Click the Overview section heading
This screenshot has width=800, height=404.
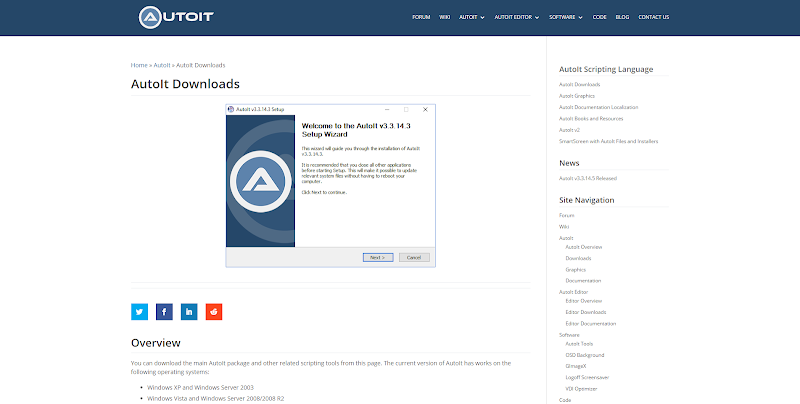156,343
